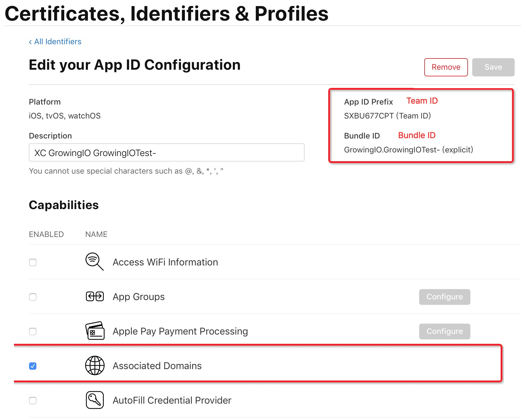Click the 'Edit your App ID Configuration' heading
This screenshot has width=521, height=420.
point(135,65)
